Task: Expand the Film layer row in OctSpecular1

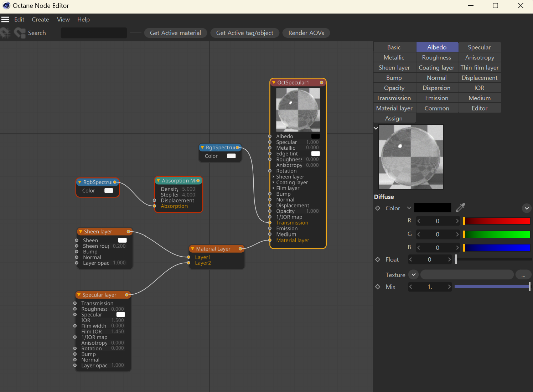Action: click(x=273, y=188)
